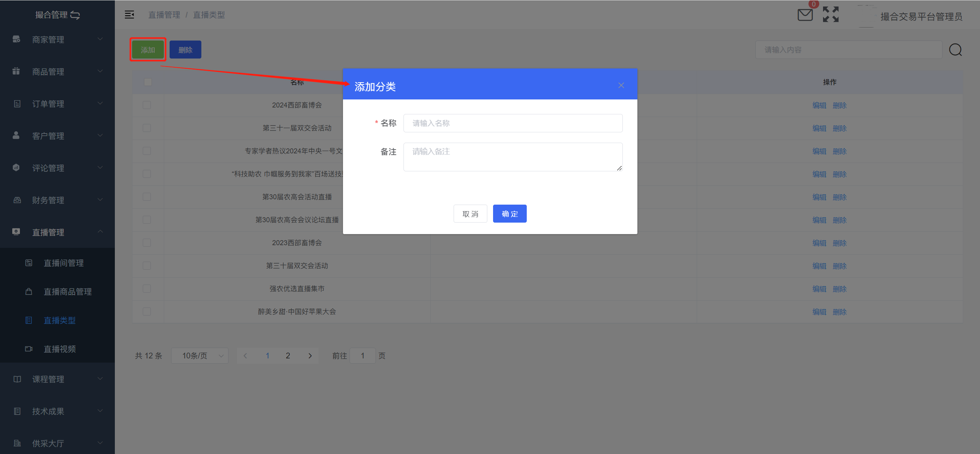
Task: Click the green 添加 button
Action: tap(148, 50)
